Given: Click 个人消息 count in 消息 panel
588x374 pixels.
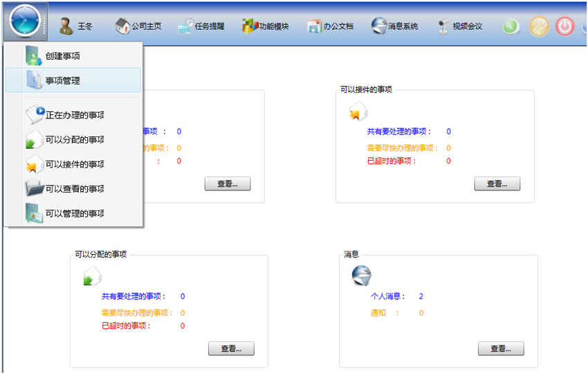Looking at the screenshot, I should coord(421,296).
